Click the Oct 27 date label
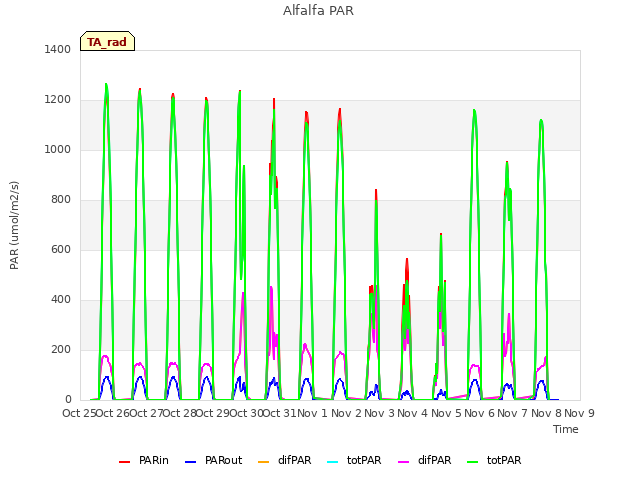Image resolution: width=640 pixels, height=480 pixels. pyautogui.click(x=146, y=413)
